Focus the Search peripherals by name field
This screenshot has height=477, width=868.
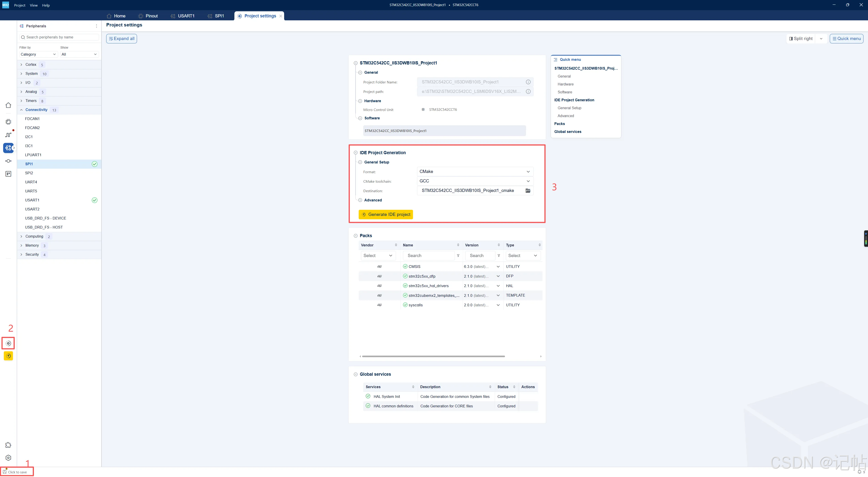(x=59, y=37)
